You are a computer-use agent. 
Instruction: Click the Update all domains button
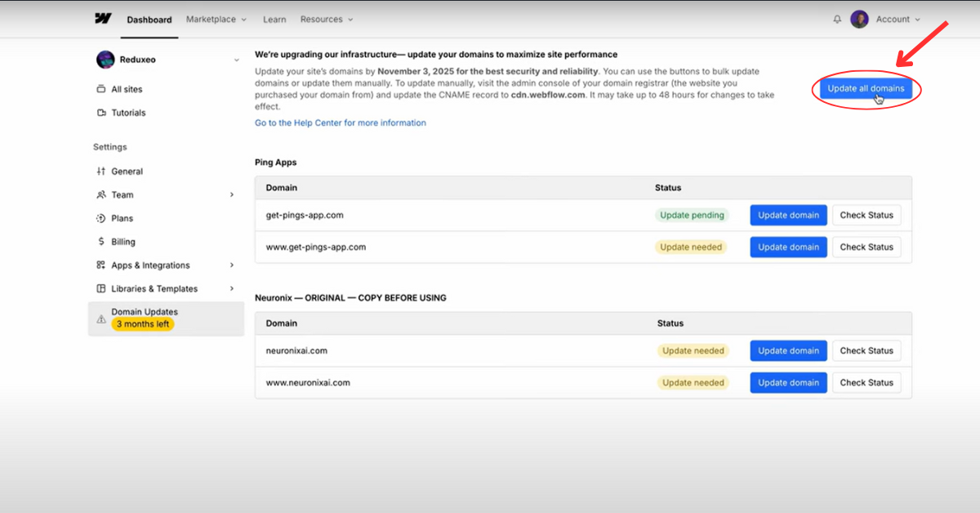tap(866, 89)
